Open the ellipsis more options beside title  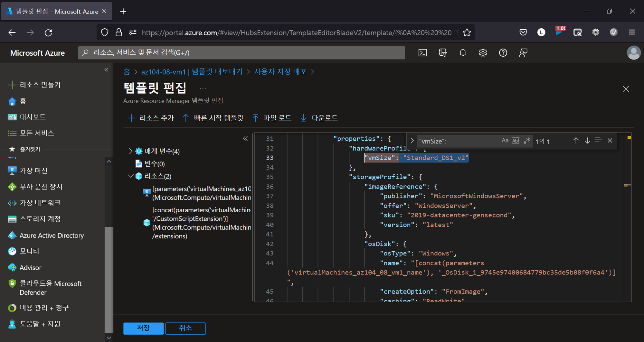coord(203,89)
